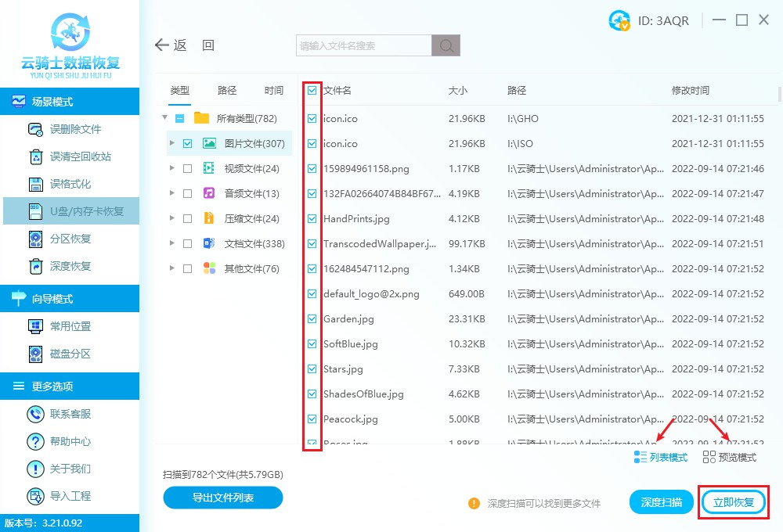Image resolution: width=783 pixels, height=532 pixels.
Task: Check the 视频文件(24) checkbox
Action: (x=186, y=168)
